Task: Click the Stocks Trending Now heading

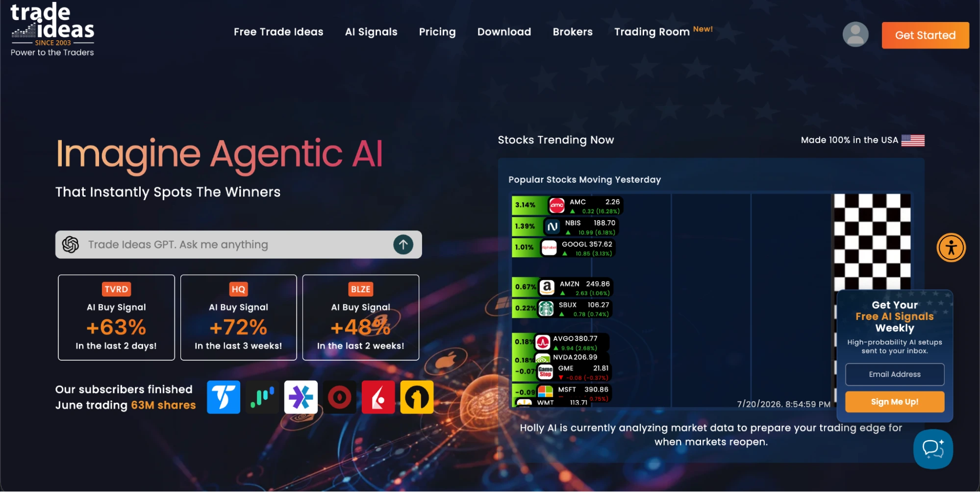Action: (556, 140)
